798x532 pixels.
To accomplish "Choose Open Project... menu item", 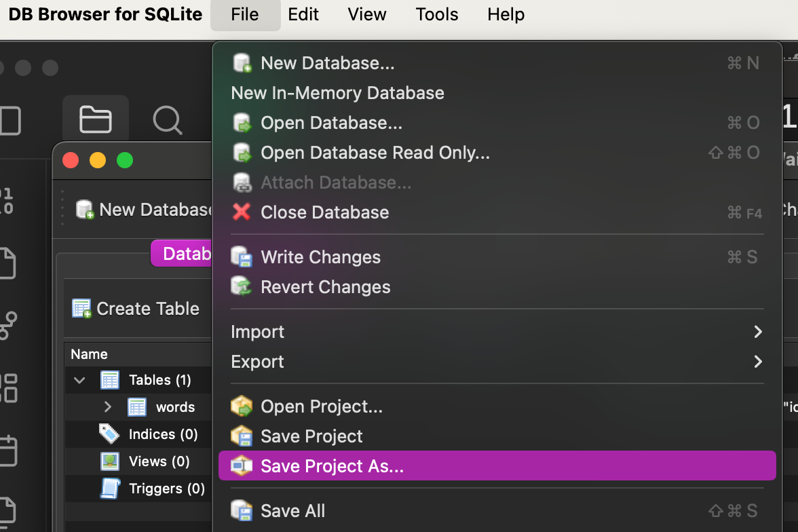I will pos(497,406).
